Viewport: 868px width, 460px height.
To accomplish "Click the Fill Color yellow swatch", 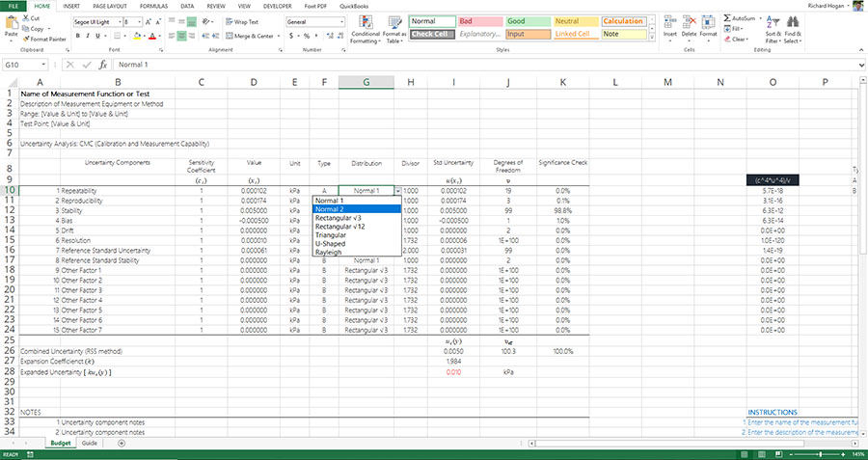I will click(137, 36).
